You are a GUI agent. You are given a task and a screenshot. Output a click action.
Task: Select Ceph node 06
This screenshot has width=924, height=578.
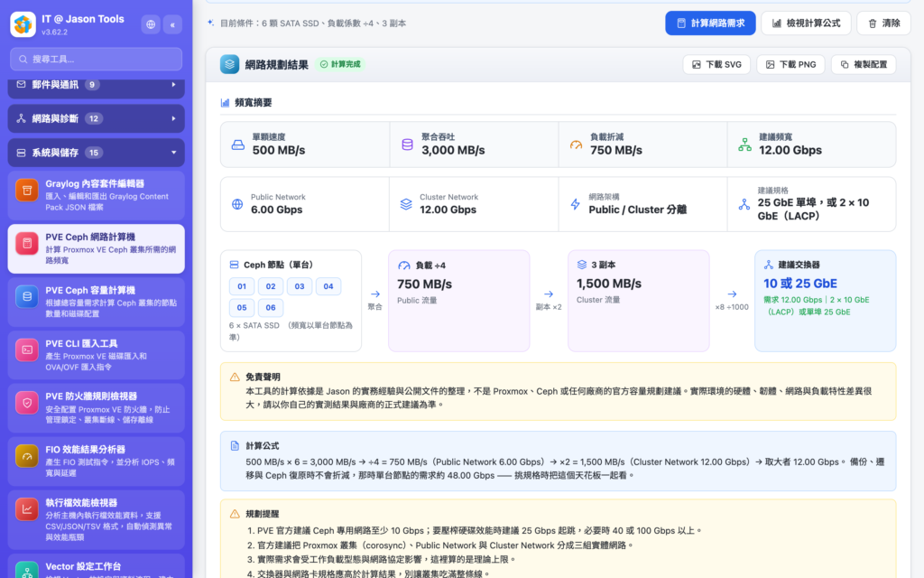coord(271,307)
